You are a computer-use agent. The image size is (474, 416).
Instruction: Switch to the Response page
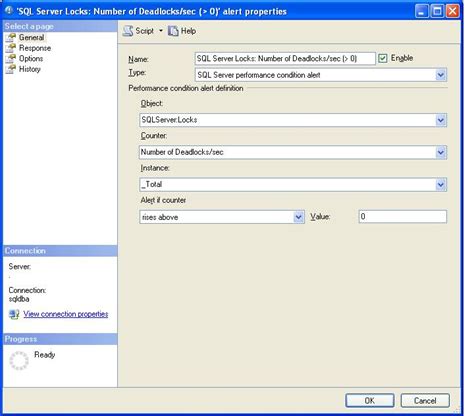(x=35, y=48)
